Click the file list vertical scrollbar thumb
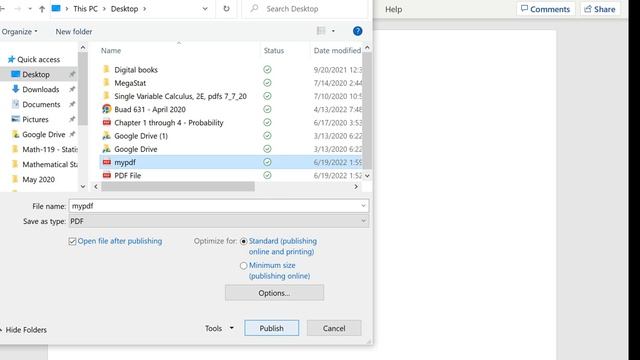The height and width of the screenshot is (360, 640). (367, 110)
